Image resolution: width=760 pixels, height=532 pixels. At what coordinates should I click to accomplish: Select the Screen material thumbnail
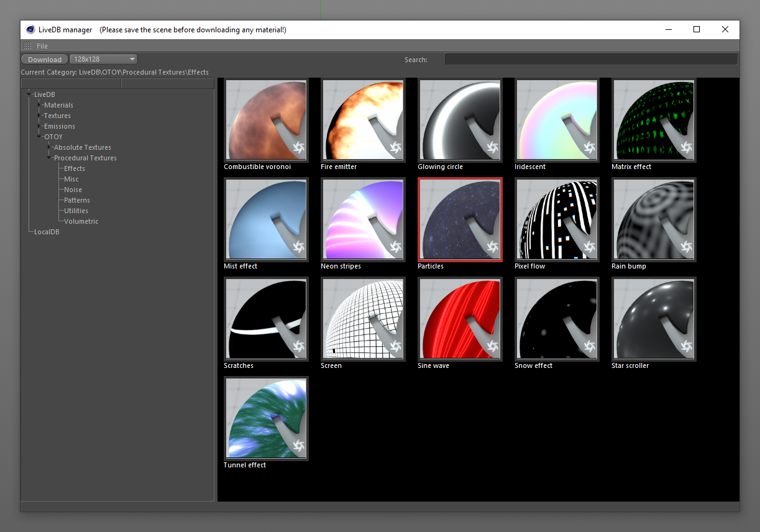[363, 319]
